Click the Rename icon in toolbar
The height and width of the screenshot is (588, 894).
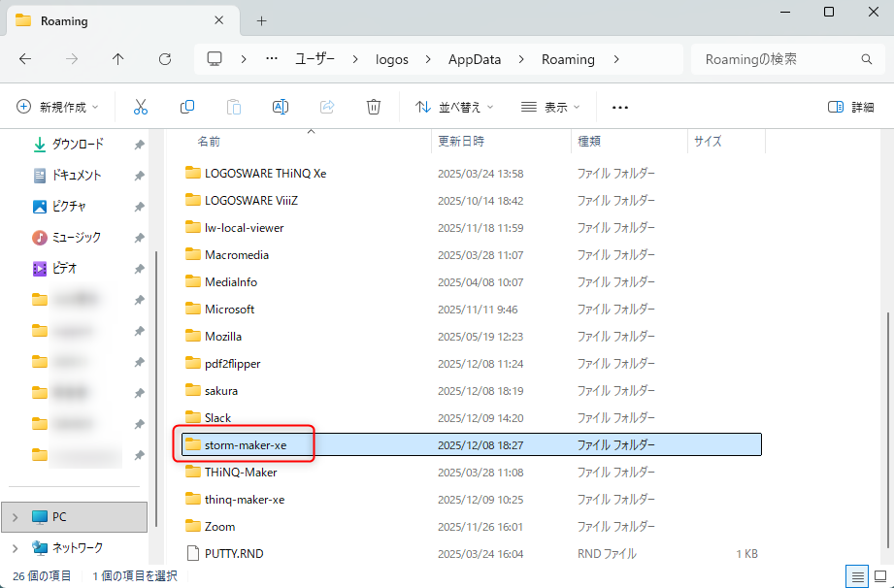pyautogui.click(x=281, y=107)
